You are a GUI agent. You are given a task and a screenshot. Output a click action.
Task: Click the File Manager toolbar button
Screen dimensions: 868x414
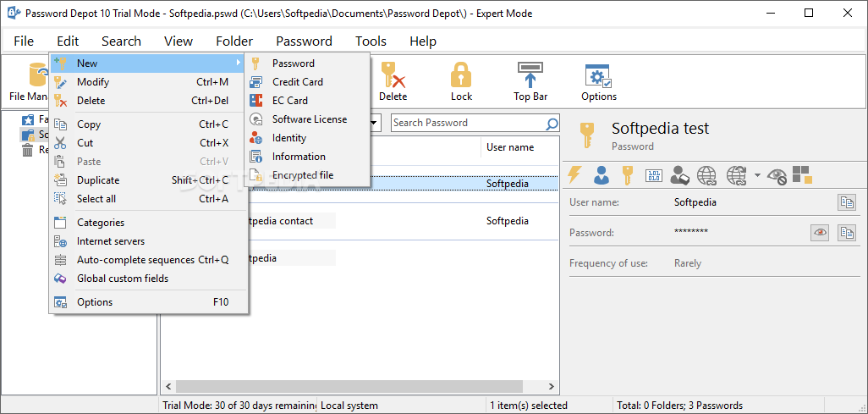click(x=29, y=81)
